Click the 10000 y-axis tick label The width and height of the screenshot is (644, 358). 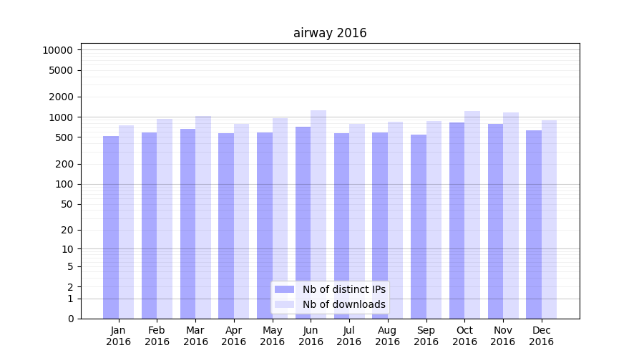tap(57, 50)
